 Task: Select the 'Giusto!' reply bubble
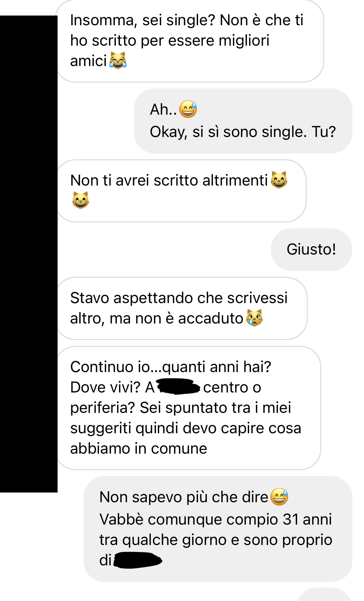(x=311, y=249)
